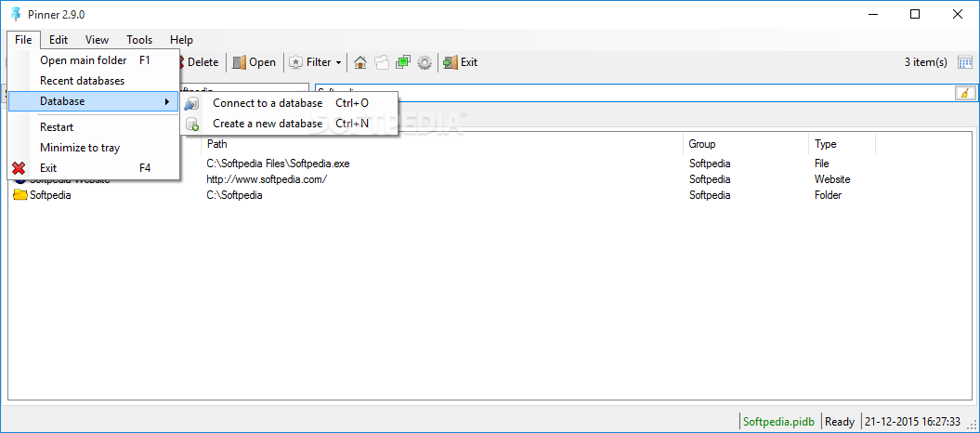Select path C:\Softpedia Files\Softpedia.exe

tap(278, 164)
